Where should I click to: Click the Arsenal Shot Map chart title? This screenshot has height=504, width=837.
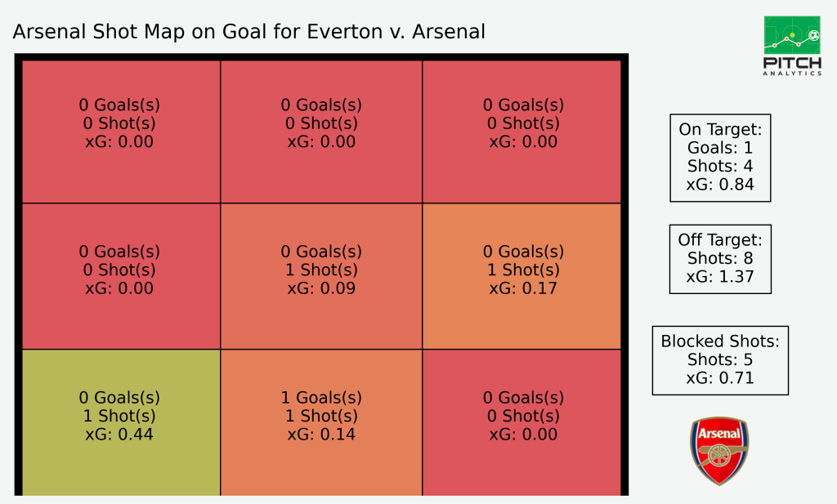(x=248, y=32)
